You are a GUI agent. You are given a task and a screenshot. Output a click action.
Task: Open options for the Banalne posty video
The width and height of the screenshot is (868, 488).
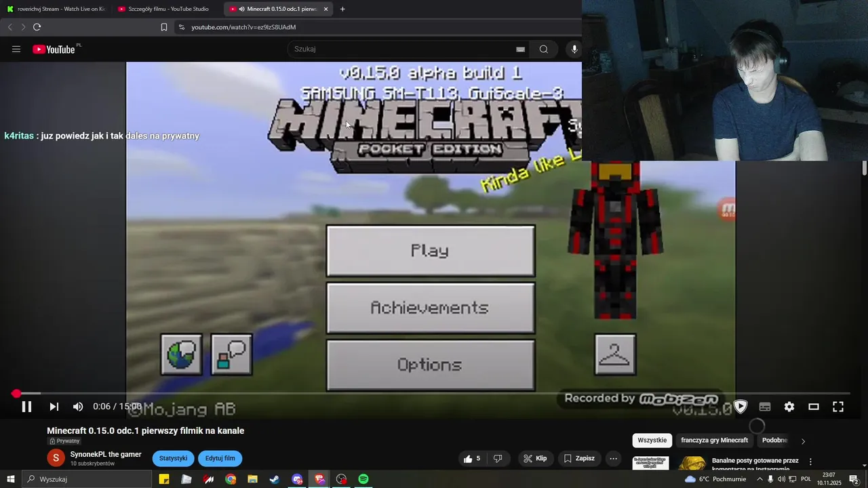810,462
